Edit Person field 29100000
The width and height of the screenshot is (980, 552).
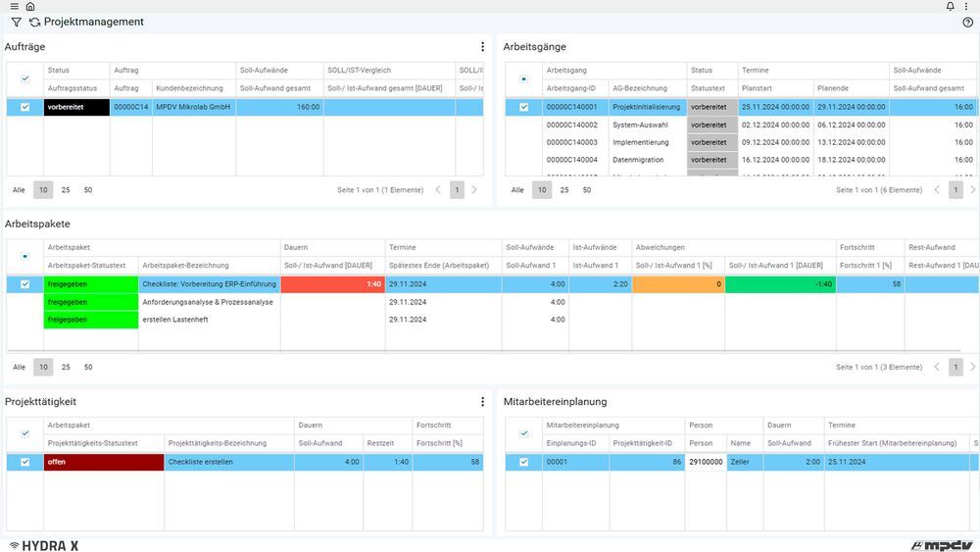click(x=706, y=462)
